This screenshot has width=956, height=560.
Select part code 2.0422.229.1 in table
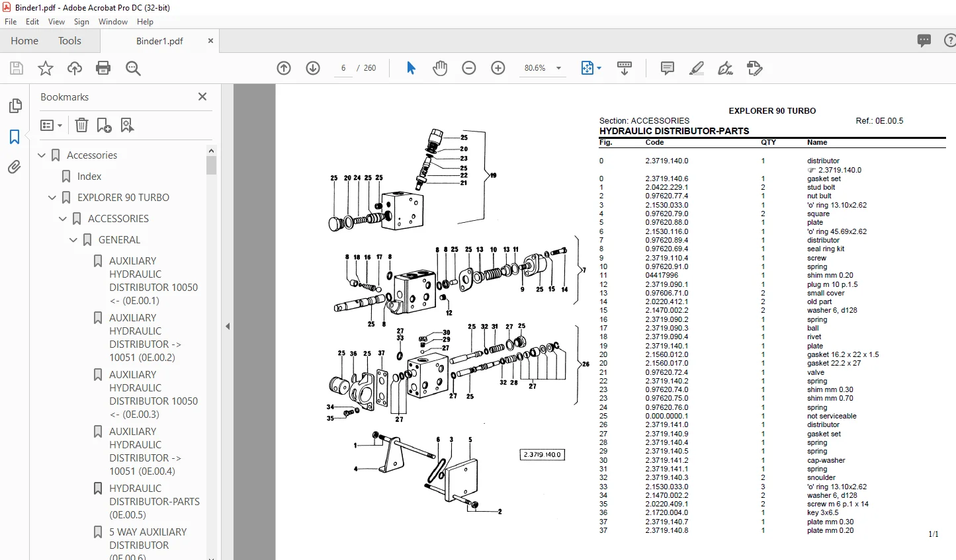667,187
